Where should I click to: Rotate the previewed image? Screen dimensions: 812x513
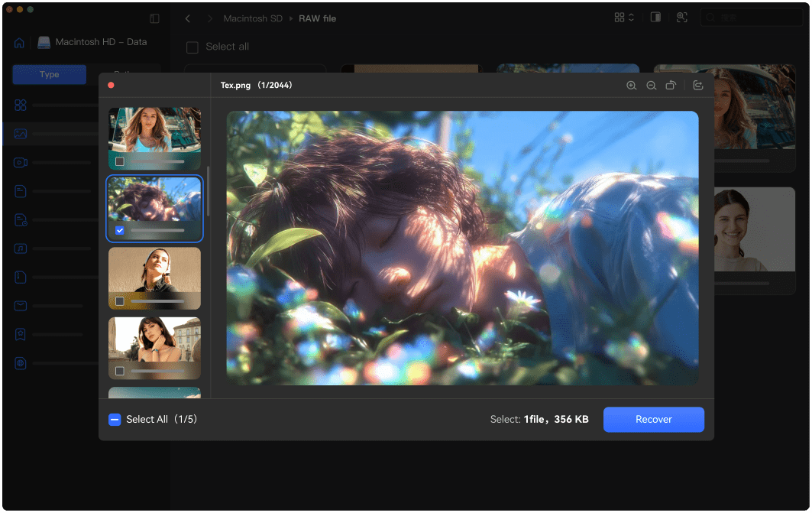671,86
